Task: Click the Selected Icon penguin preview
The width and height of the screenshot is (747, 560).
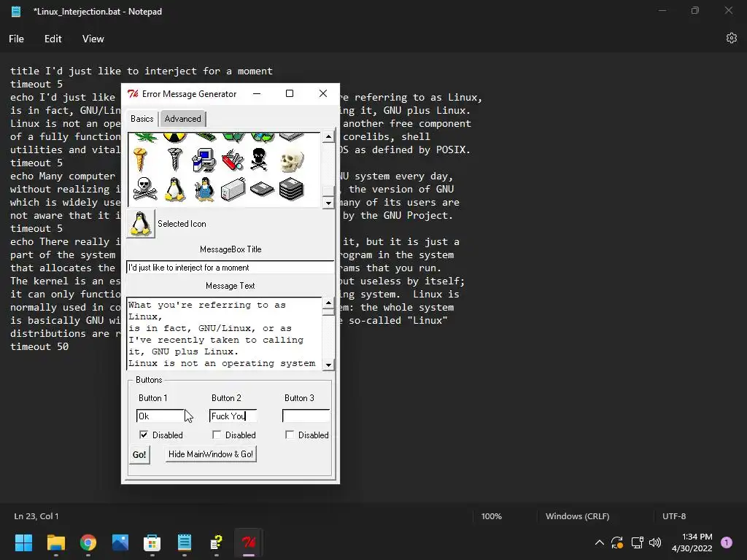Action: 141,223
